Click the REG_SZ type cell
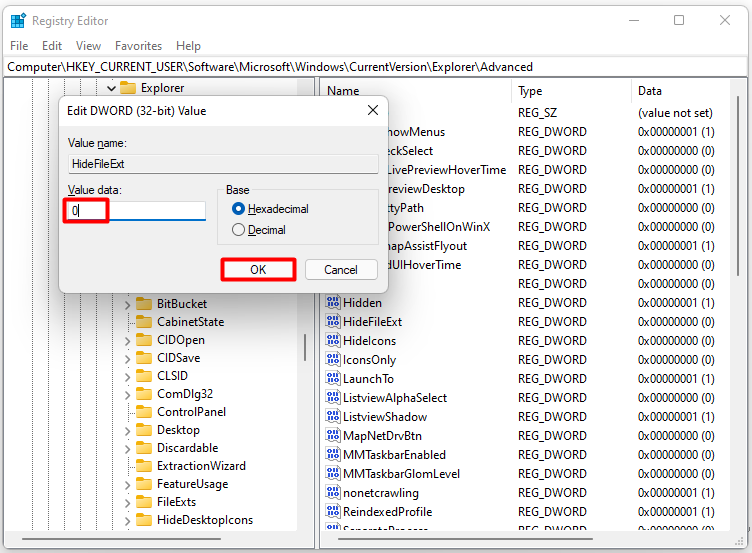The image size is (752, 553). pos(537,113)
